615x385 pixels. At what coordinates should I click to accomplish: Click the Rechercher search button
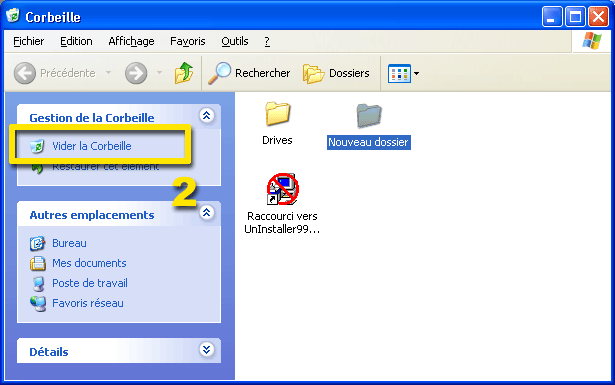click(x=249, y=73)
